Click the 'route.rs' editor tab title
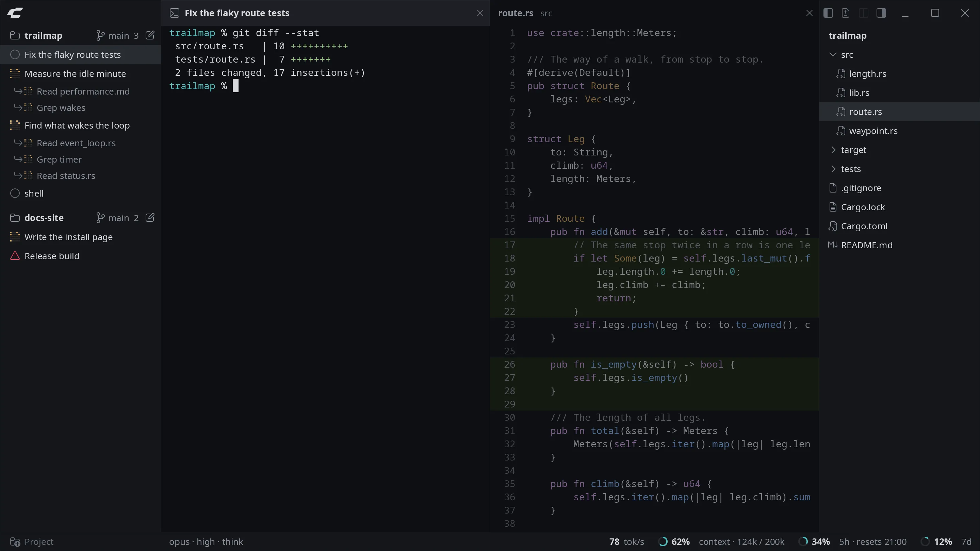 tap(516, 13)
